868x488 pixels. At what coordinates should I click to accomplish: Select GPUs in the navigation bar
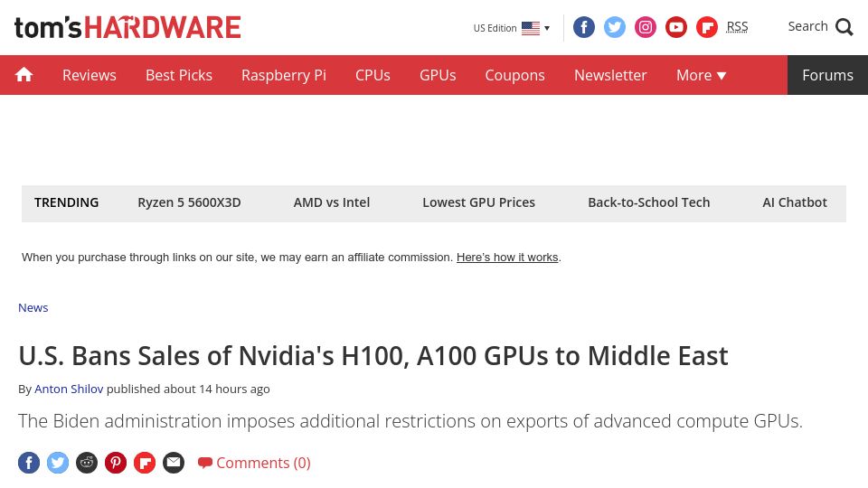click(438, 75)
